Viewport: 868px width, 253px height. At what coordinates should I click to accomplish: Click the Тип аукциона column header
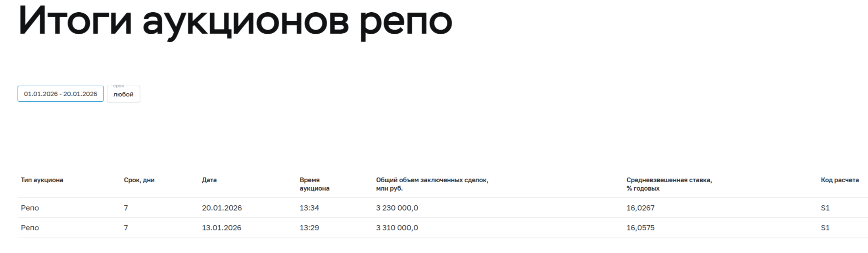point(42,180)
